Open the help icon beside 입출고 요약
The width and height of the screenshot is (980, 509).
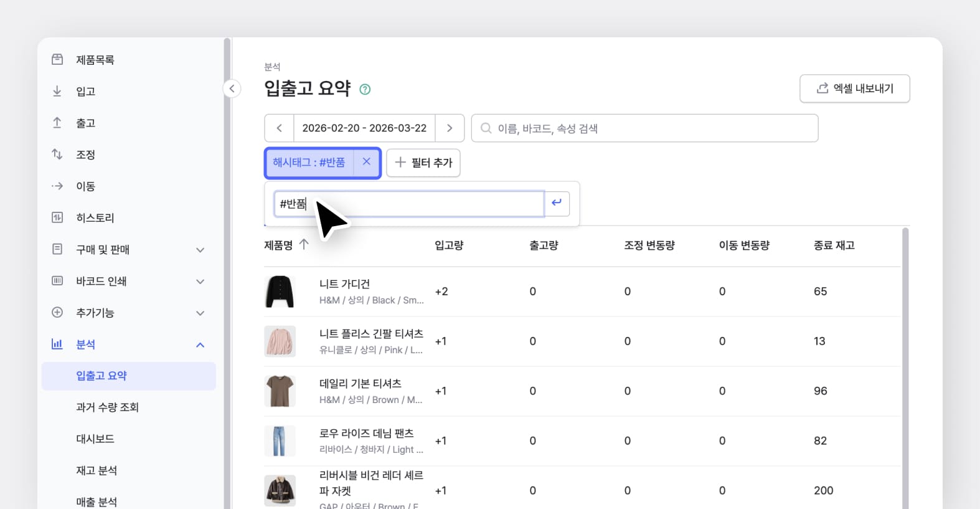click(365, 89)
